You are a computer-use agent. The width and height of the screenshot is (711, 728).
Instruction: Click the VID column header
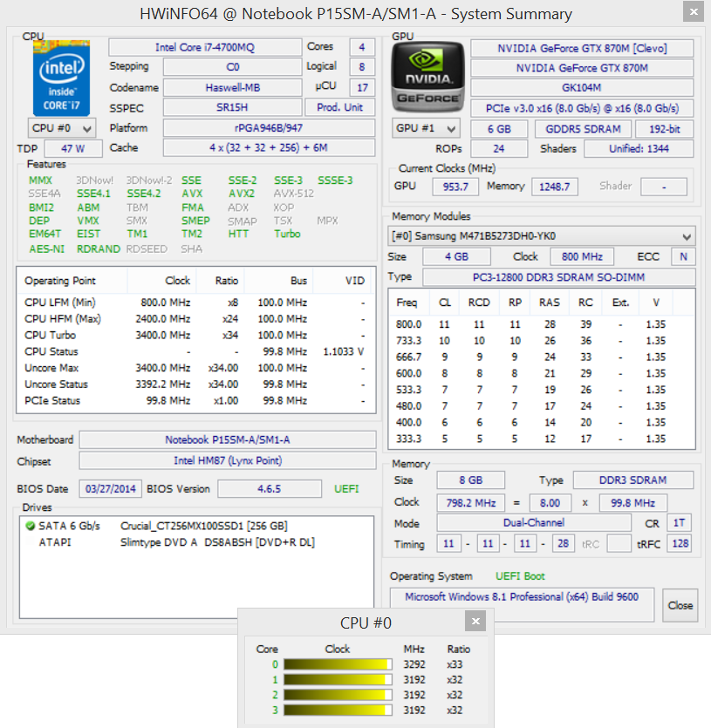[x=343, y=281]
